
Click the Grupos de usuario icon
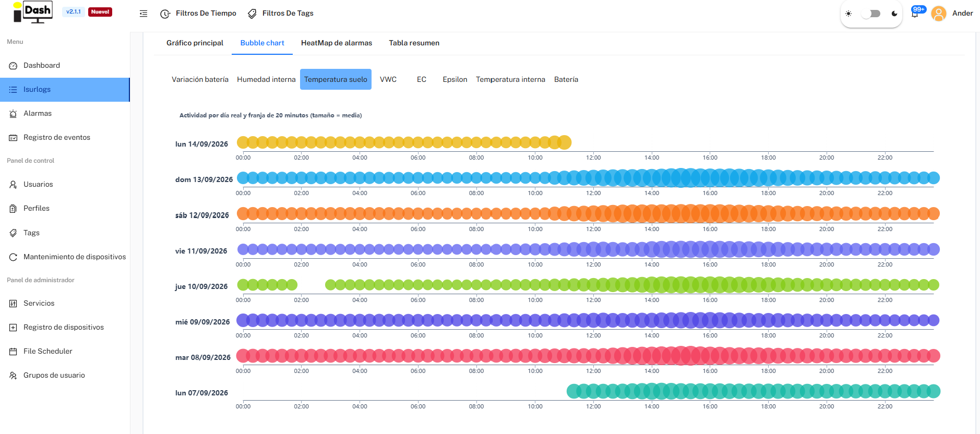point(13,376)
